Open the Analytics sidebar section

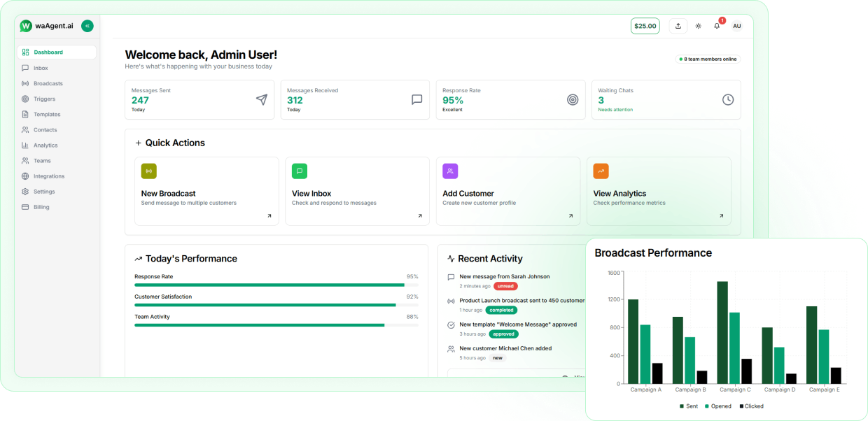tap(45, 145)
